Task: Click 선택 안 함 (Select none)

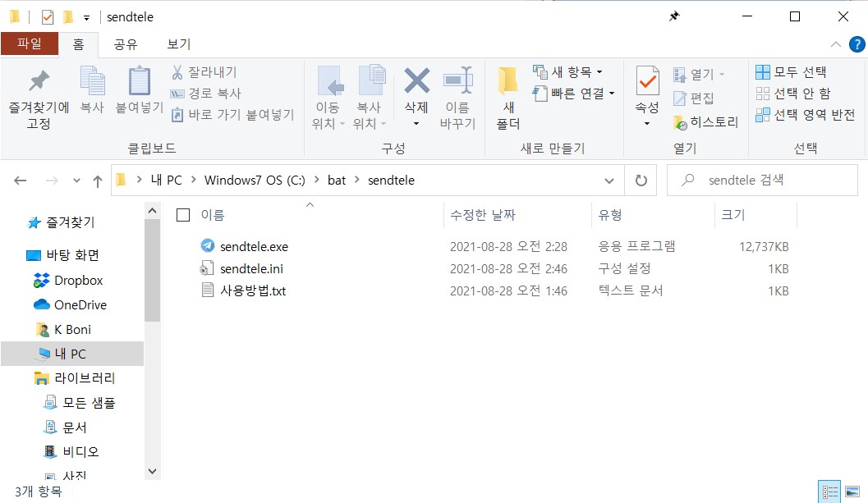Action: click(x=793, y=93)
